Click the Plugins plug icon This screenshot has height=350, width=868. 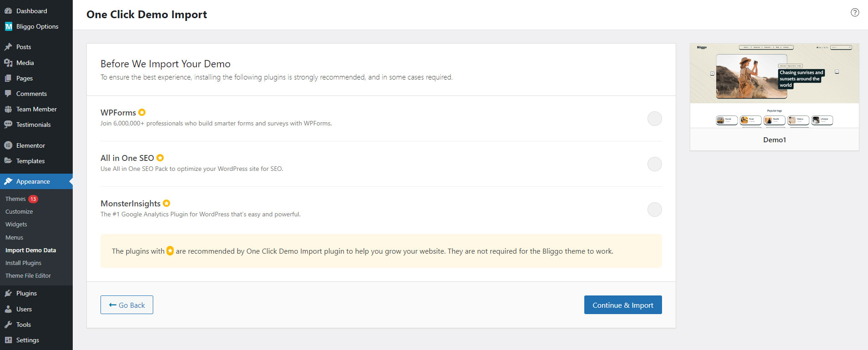8,293
